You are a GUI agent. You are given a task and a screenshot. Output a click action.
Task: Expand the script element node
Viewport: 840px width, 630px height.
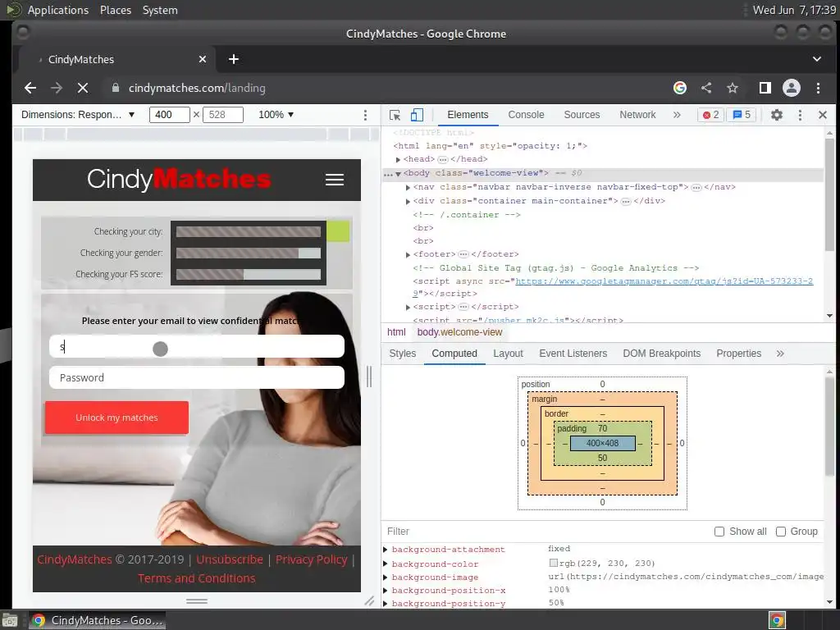coord(408,308)
